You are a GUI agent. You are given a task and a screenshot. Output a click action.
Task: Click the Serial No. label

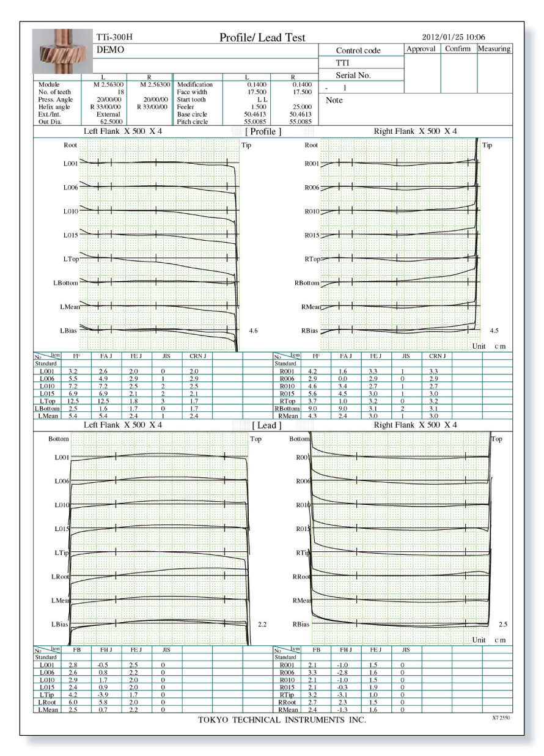[x=355, y=75]
